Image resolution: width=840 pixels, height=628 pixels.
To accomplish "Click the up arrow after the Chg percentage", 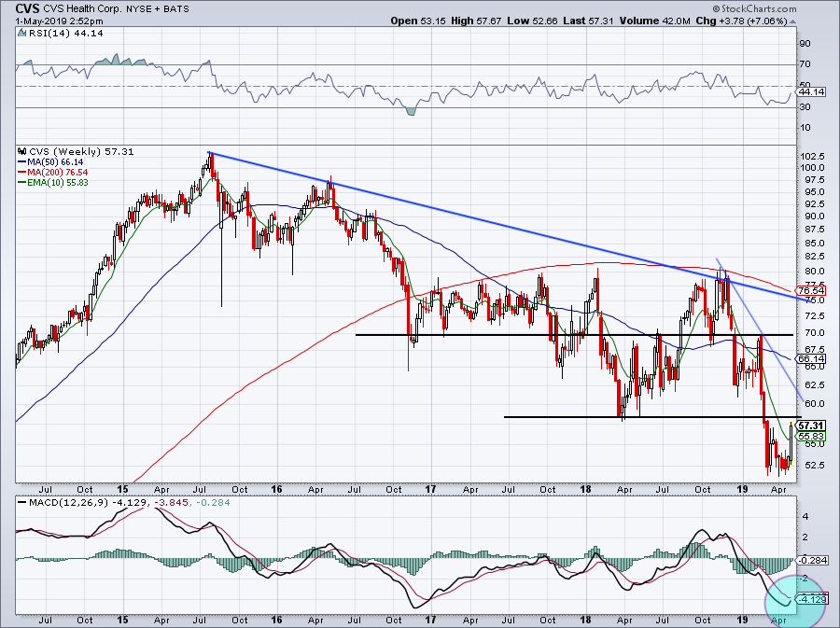I will (x=792, y=21).
